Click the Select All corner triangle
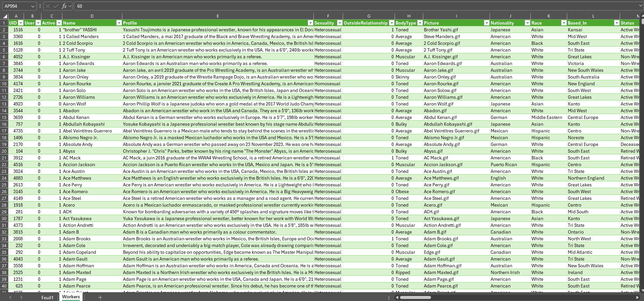Screen dimensions: 644x301 5,16
